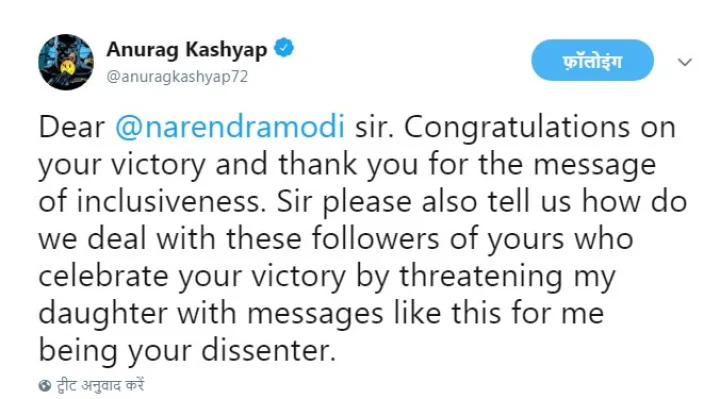Click the blue verified badge icon

(x=284, y=48)
